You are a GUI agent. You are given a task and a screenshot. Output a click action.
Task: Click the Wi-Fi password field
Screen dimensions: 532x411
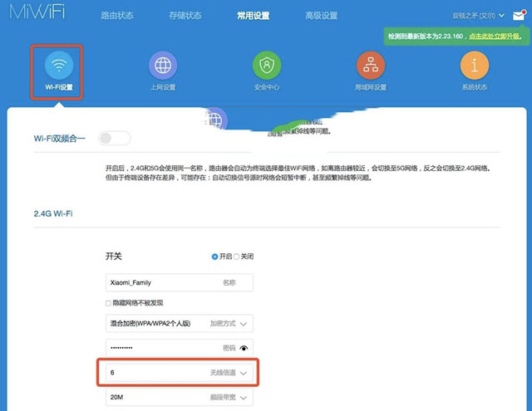pos(180,348)
